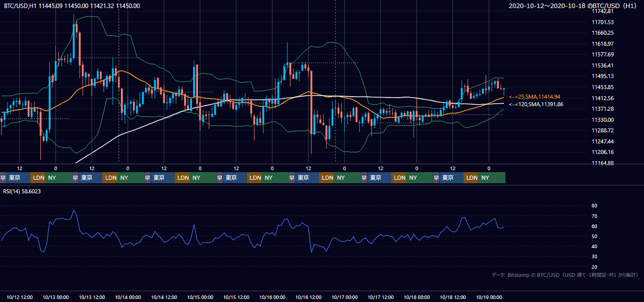Click the RSI scale value 50

tap(594, 236)
